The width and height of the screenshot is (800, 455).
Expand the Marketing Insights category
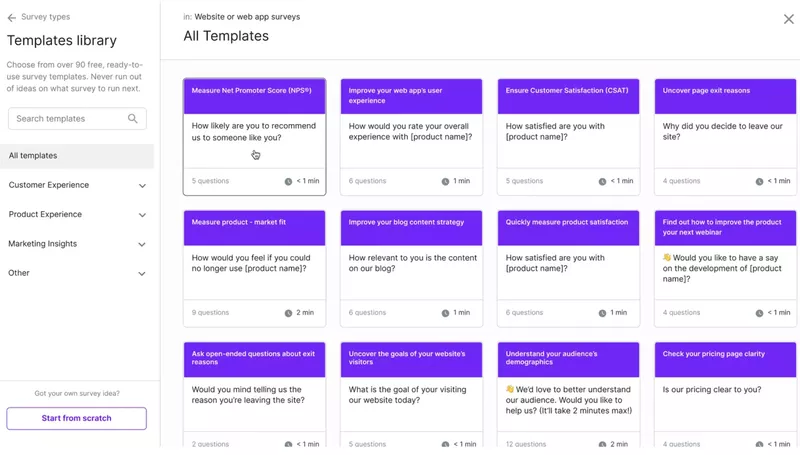pos(142,244)
